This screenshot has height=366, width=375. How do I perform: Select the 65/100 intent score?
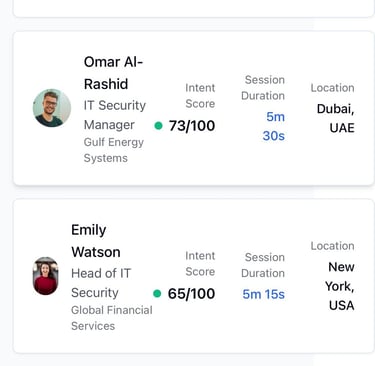pos(191,294)
